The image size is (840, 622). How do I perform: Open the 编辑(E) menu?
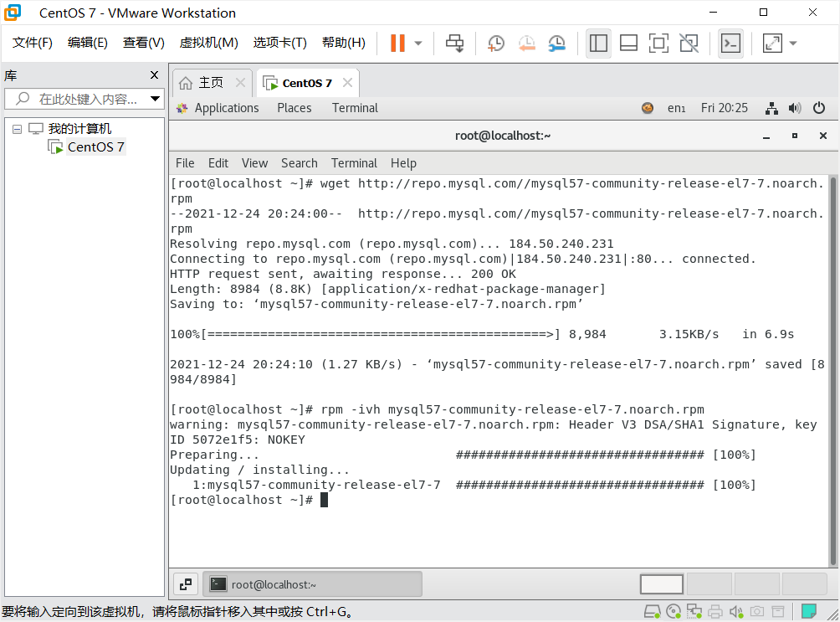coord(87,43)
